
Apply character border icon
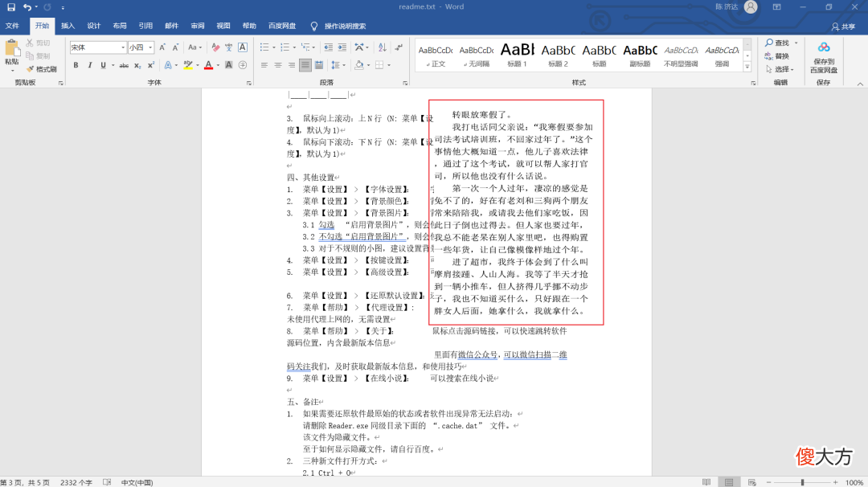pos(243,47)
